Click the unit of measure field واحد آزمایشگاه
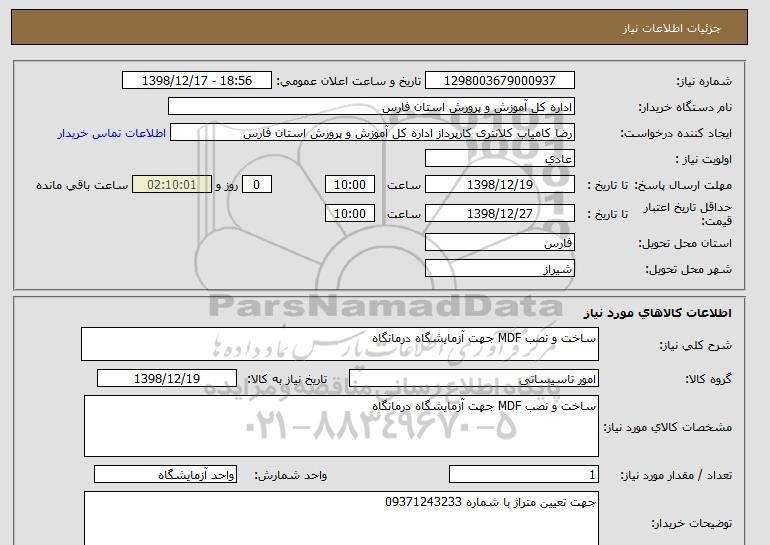This screenshot has width=770, height=545. coord(165,475)
